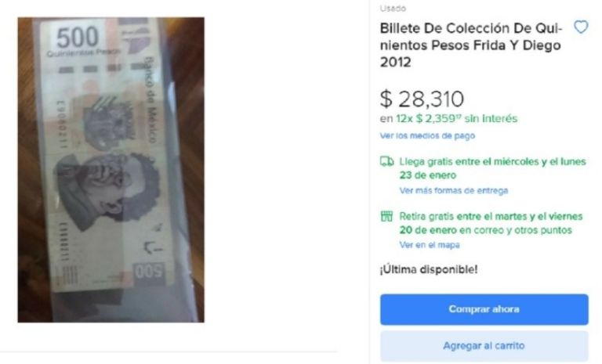The width and height of the screenshot is (602, 364).
Task: Click the large 500 numeral on banknote
Action: pyautogui.click(x=78, y=38)
